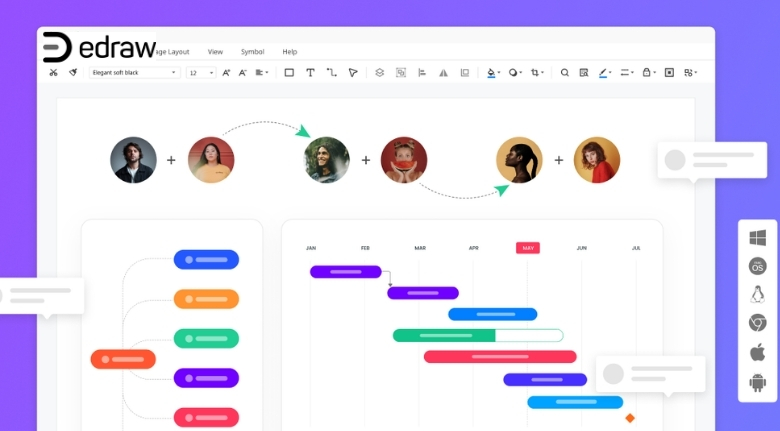
Task: Select the woman eating watermelon photo
Action: click(404, 160)
